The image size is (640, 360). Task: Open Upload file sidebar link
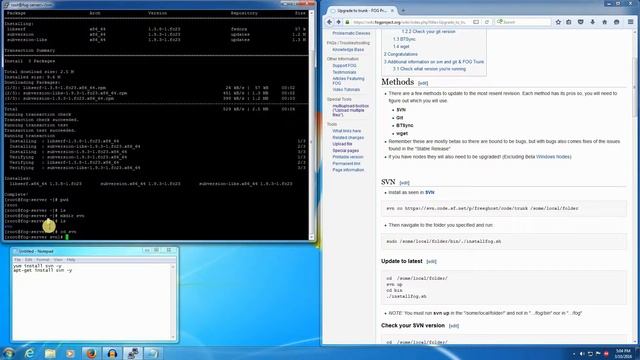tap(342, 144)
